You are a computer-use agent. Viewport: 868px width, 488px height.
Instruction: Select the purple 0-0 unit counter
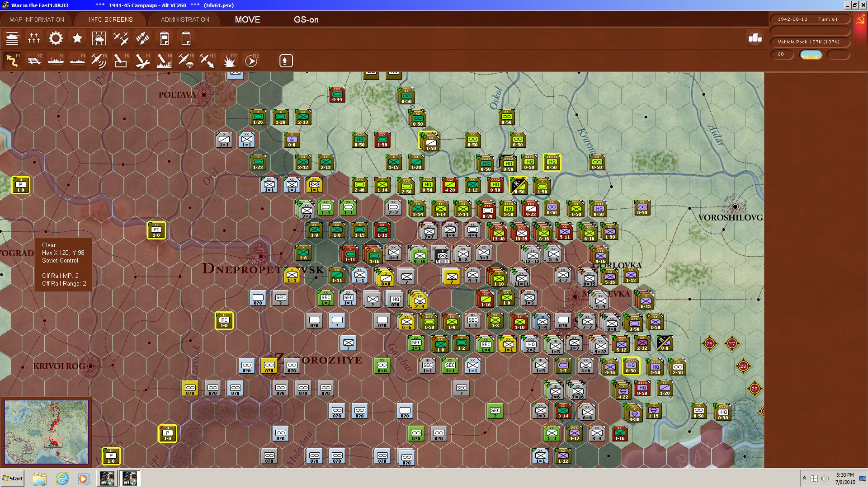tap(292, 140)
